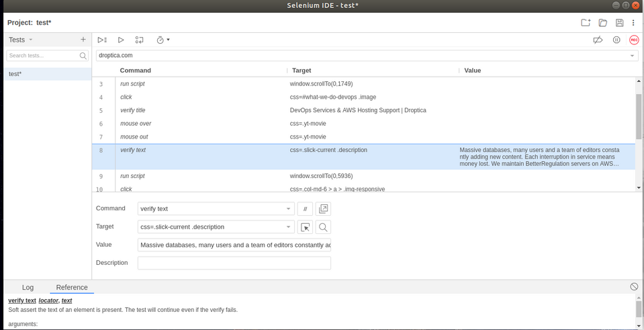This screenshot has height=330, width=644.
Task: Click the Massive databases value cell
Action: [540, 157]
